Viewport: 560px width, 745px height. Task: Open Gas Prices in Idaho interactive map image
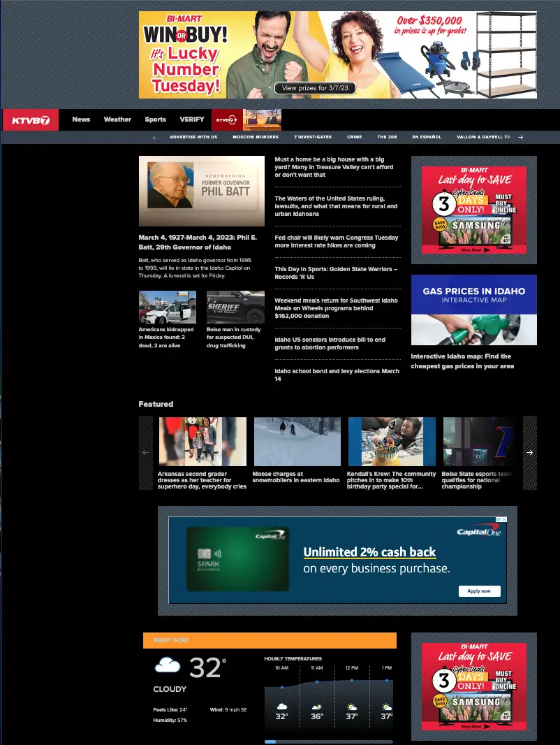(x=474, y=310)
